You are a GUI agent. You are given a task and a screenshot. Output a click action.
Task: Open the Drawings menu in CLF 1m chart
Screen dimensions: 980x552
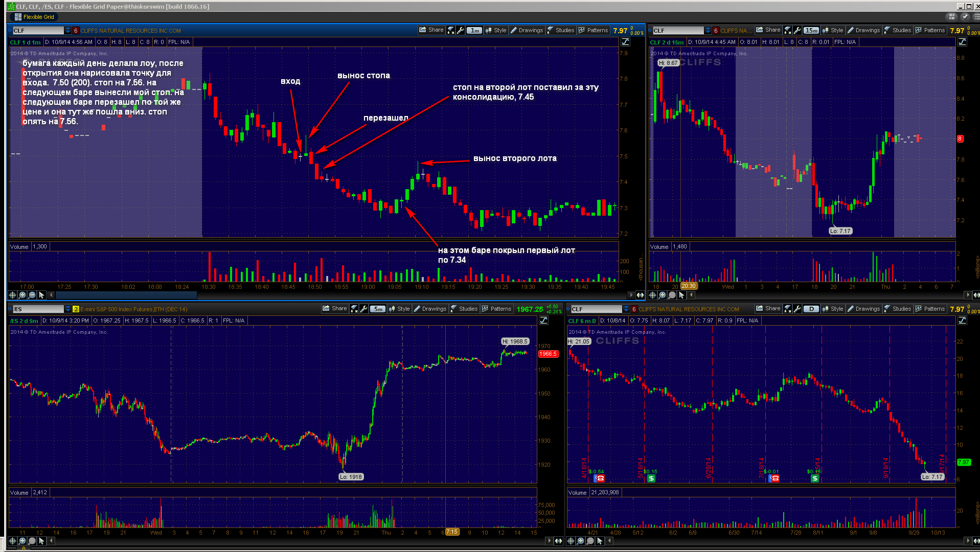point(527,30)
